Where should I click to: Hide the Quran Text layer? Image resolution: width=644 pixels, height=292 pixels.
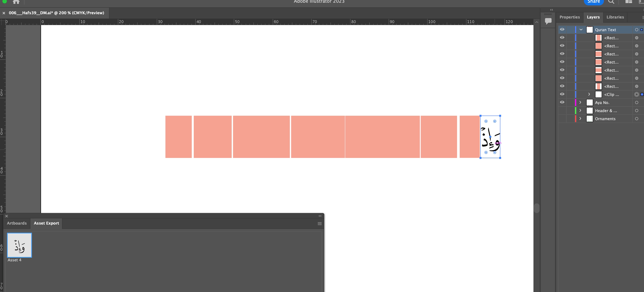click(x=562, y=29)
